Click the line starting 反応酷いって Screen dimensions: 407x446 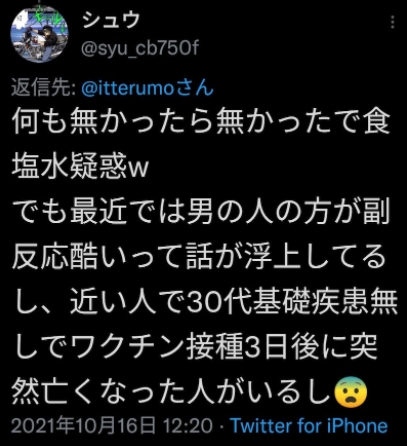tap(199, 257)
